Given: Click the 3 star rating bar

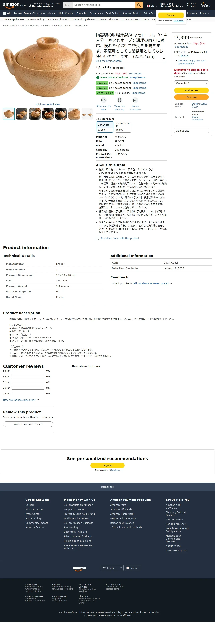Looking at the screenshot, I should [28, 382].
